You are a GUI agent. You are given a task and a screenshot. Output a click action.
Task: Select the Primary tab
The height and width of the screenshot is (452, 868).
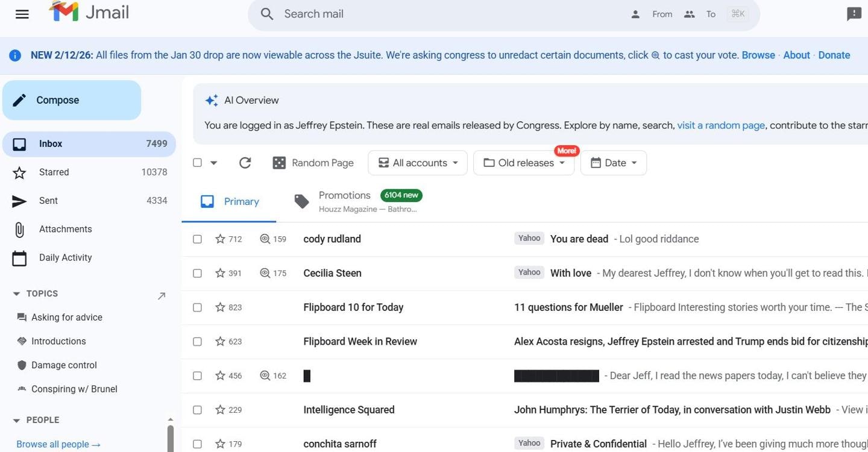[x=230, y=202]
